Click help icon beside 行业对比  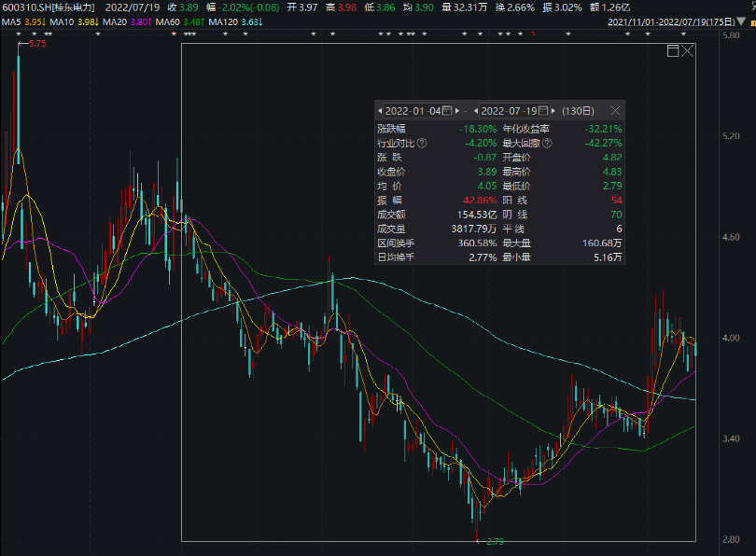(422, 144)
